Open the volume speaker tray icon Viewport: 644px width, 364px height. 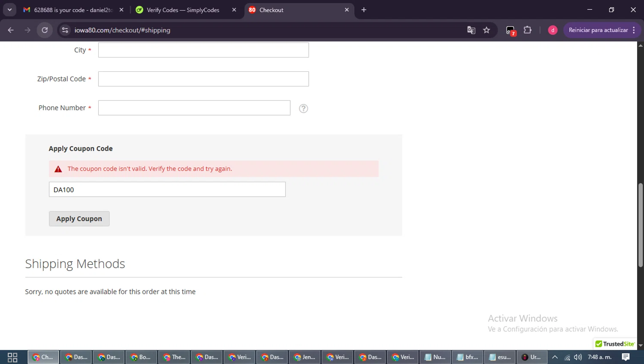point(578,357)
